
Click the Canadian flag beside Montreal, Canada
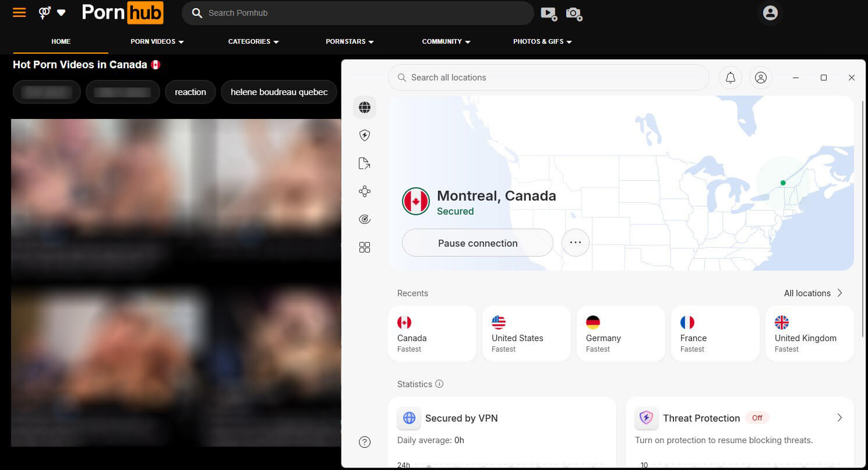tap(416, 202)
